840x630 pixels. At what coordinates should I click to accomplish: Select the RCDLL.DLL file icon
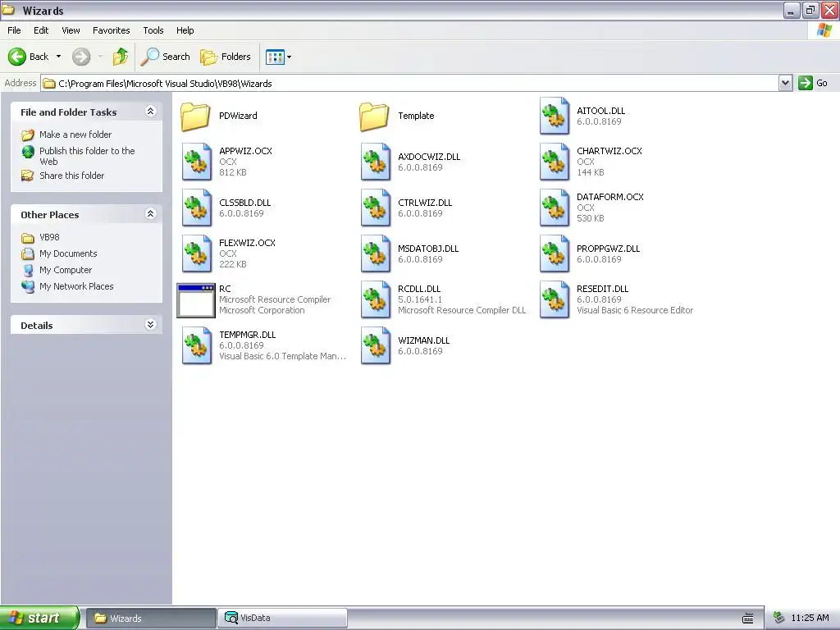376,300
